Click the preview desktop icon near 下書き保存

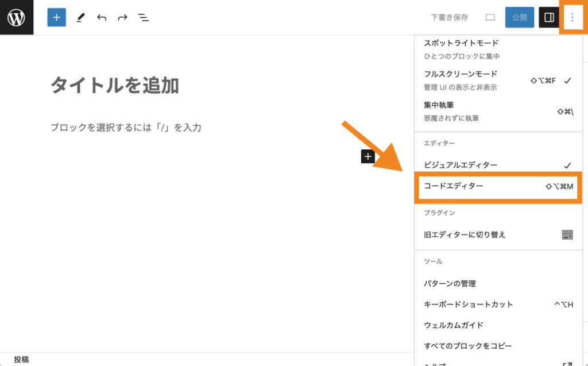(490, 17)
